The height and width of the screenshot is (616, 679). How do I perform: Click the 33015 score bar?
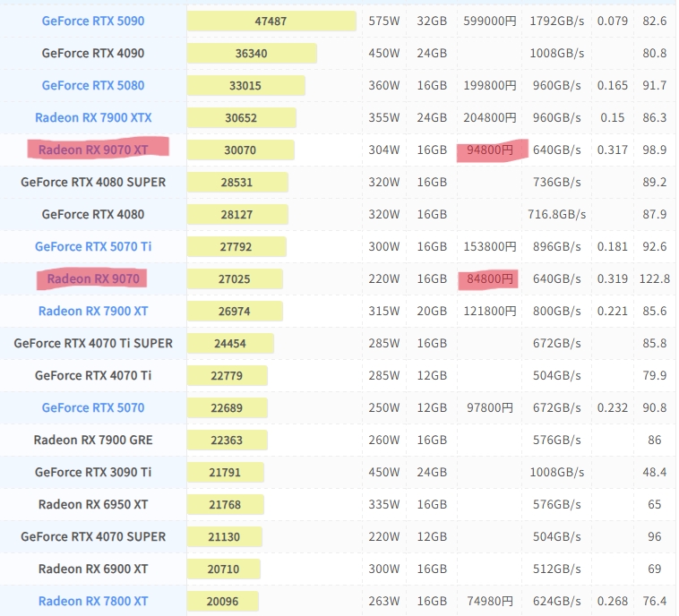pyautogui.click(x=246, y=85)
